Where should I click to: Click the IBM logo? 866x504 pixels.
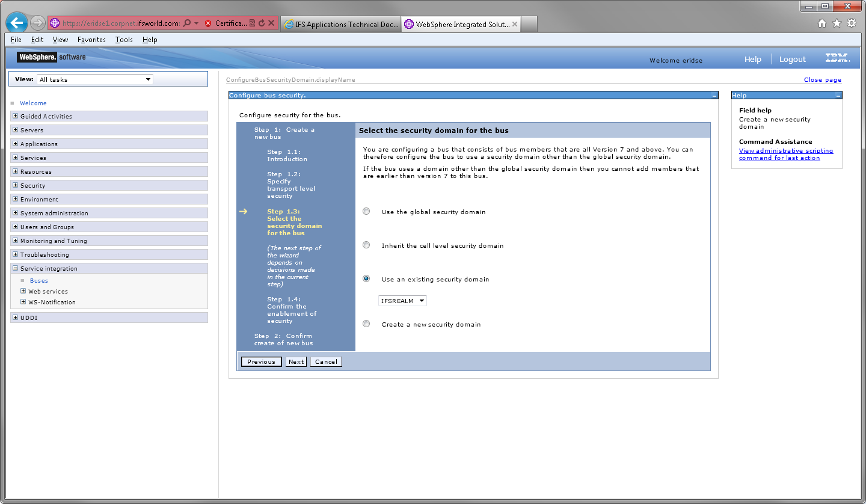837,58
